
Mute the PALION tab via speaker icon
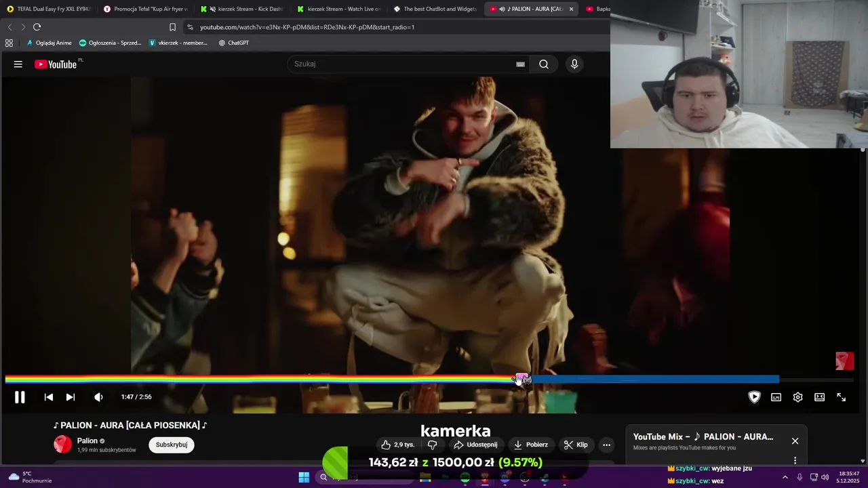point(502,9)
